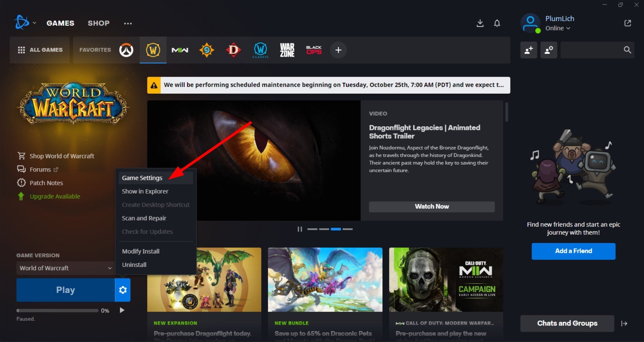Open the scheduled maintenance alert banner
Viewport: 644px width, 342px height.
[329, 85]
